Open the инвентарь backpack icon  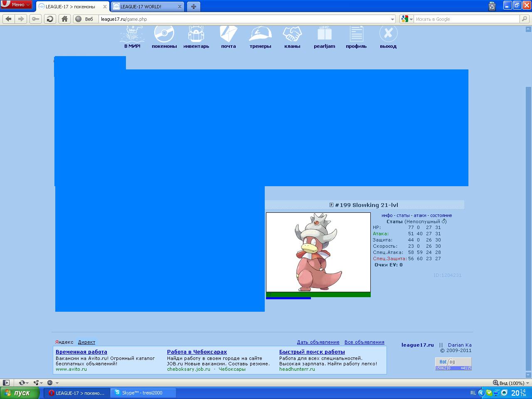(196, 34)
